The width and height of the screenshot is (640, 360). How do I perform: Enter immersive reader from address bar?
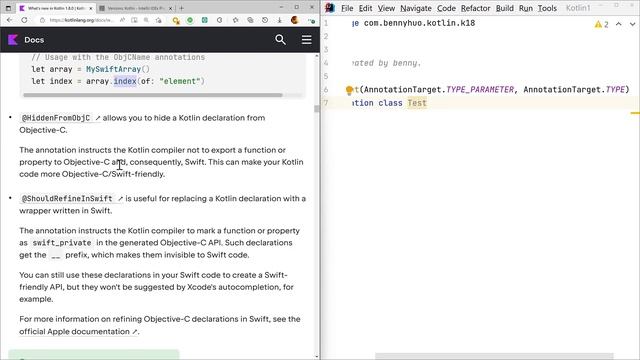coord(134,20)
